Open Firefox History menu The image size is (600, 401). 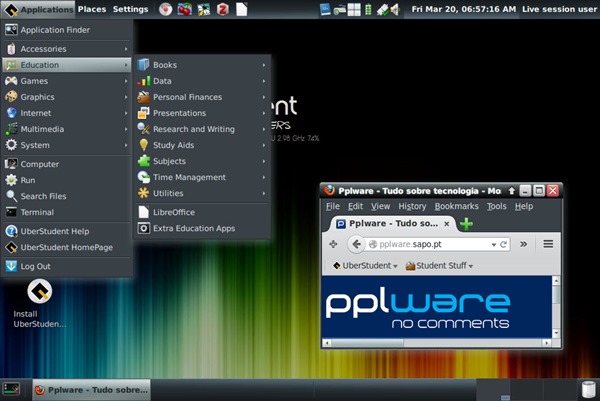[412, 206]
